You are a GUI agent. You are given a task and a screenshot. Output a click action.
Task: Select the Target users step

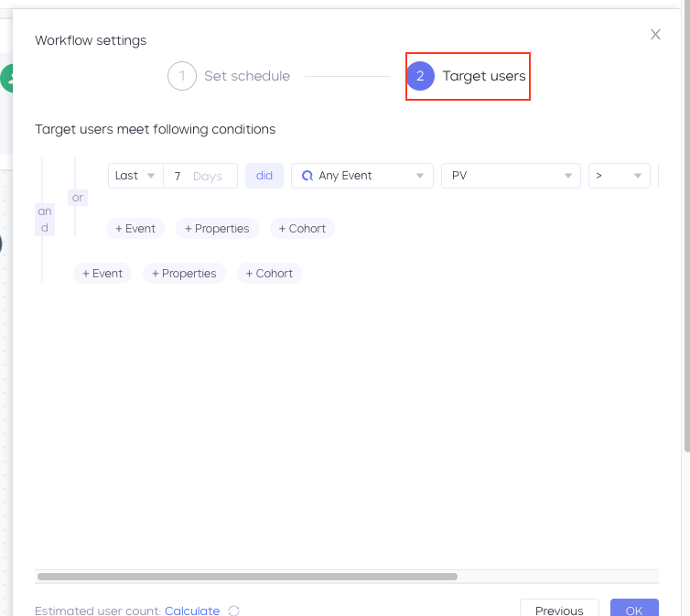pos(467,76)
